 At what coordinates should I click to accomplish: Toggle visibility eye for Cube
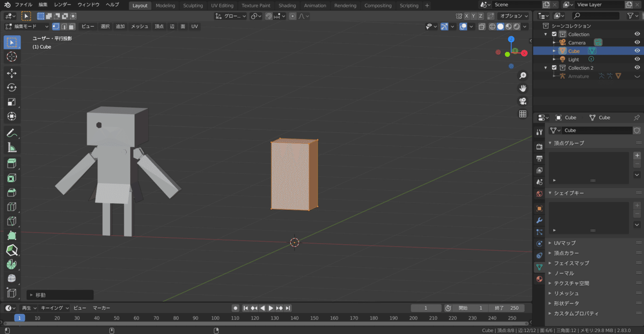tap(637, 51)
